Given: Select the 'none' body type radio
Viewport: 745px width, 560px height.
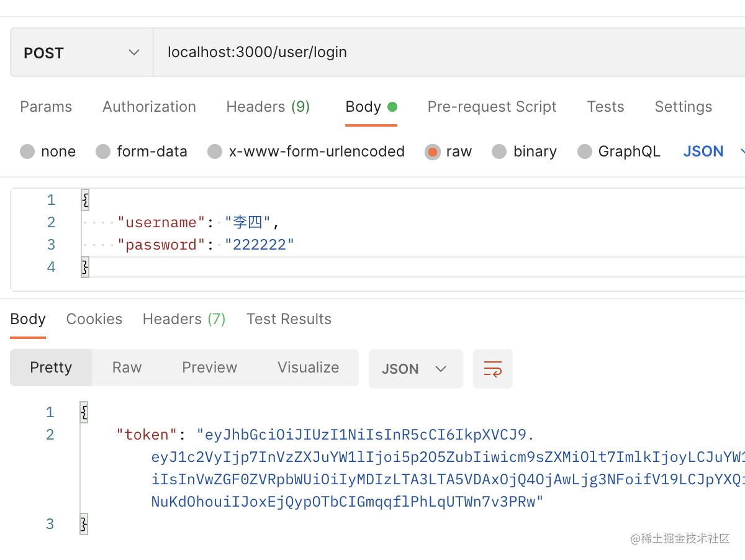Looking at the screenshot, I should click(x=27, y=151).
